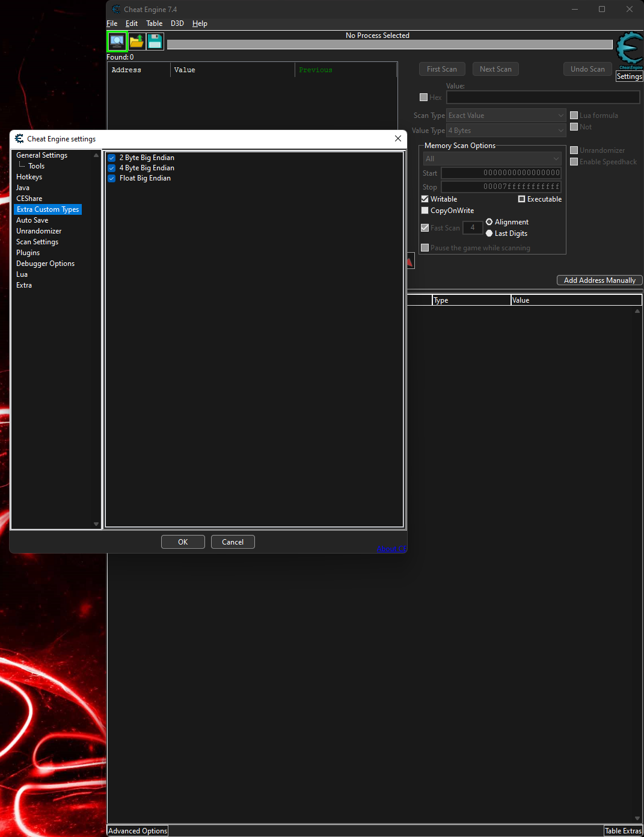This screenshot has height=837, width=644.
Task: Select Tools under General Settings
Action: (x=36, y=166)
